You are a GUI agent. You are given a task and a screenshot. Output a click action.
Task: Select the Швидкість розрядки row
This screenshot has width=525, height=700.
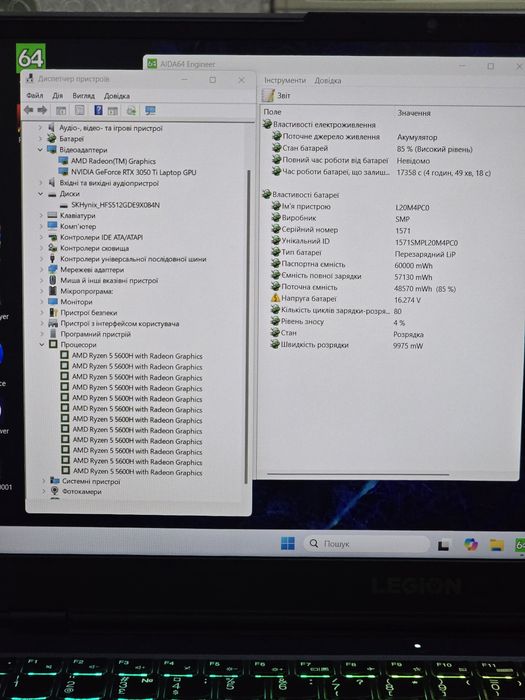[346, 345]
